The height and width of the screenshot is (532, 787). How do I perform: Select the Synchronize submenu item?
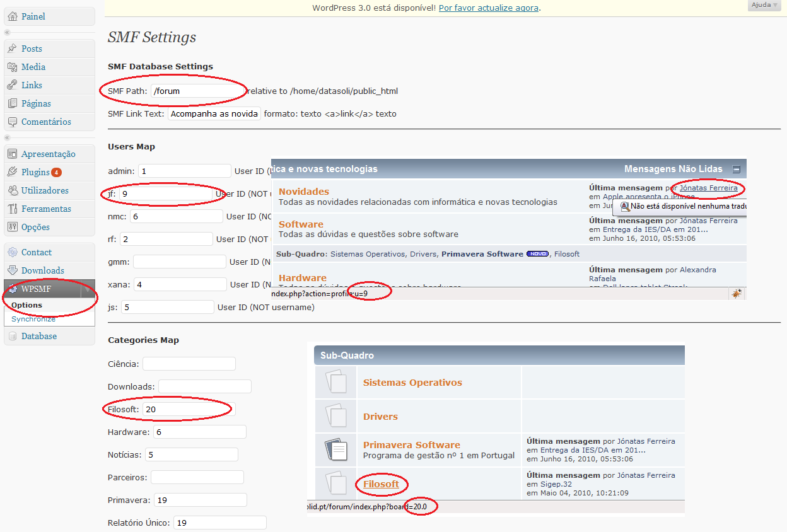33,319
